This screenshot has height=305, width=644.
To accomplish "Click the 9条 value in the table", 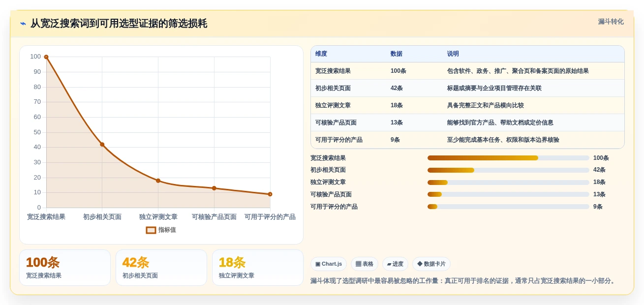I will click(x=395, y=140).
